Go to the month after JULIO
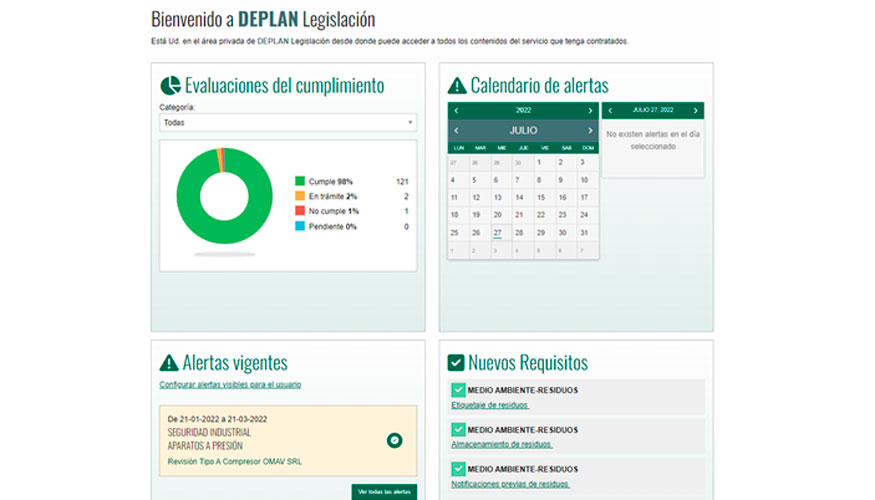875x500 pixels. [x=590, y=131]
